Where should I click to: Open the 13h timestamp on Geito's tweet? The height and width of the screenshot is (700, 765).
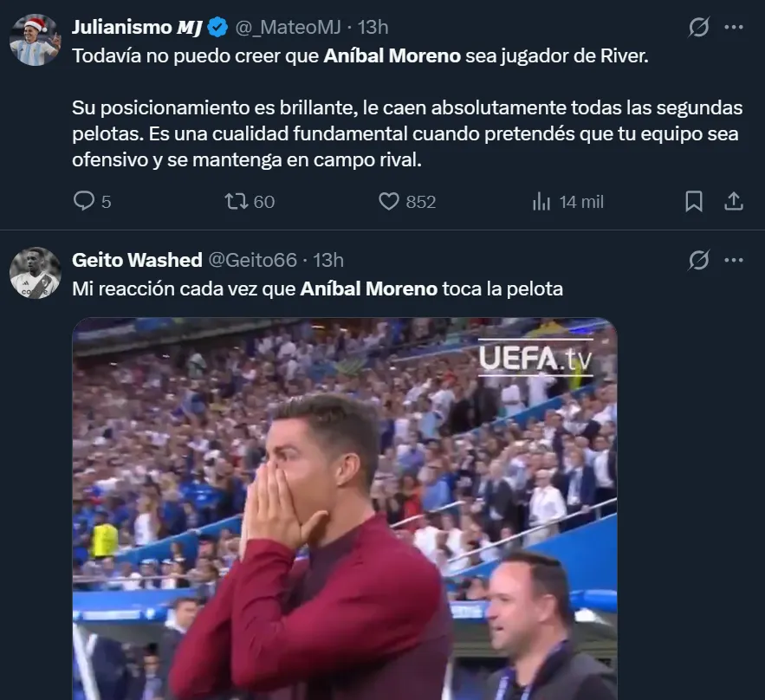tap(328, 260)
